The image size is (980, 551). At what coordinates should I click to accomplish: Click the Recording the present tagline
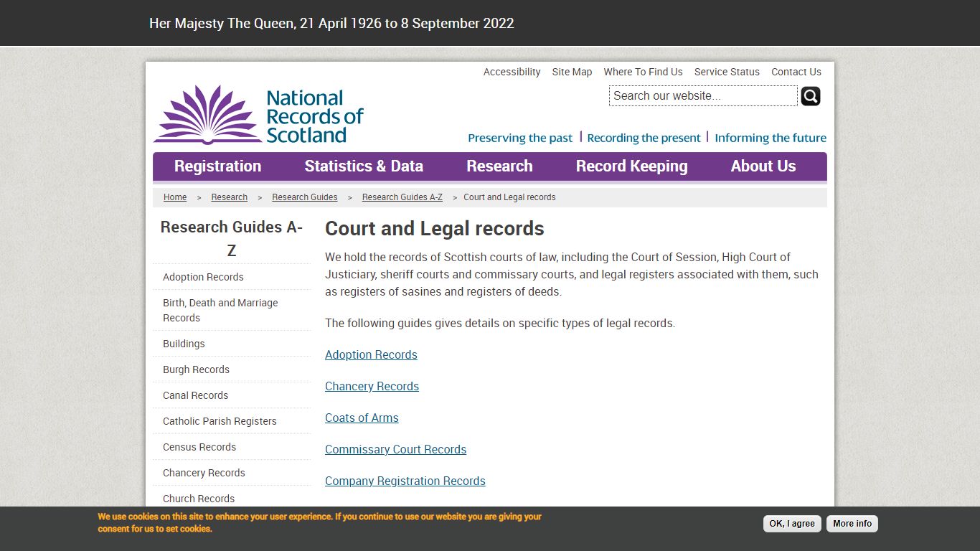[x=644, y=138]
